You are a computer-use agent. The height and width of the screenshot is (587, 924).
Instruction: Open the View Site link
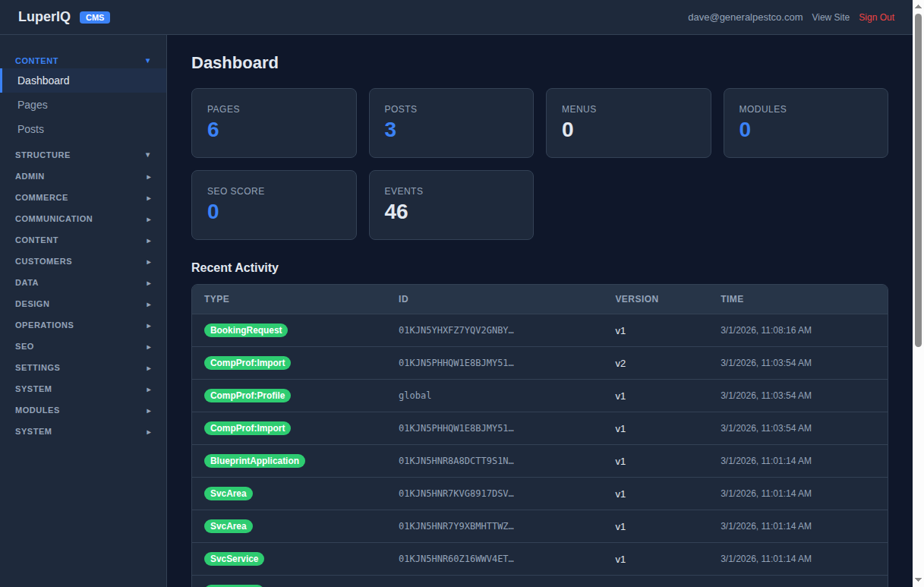coord(831,17)
